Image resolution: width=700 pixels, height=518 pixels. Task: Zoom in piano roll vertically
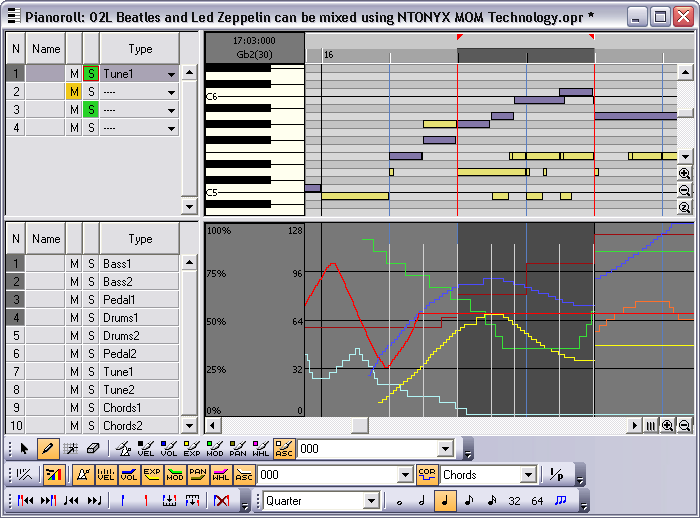(685, 173)
